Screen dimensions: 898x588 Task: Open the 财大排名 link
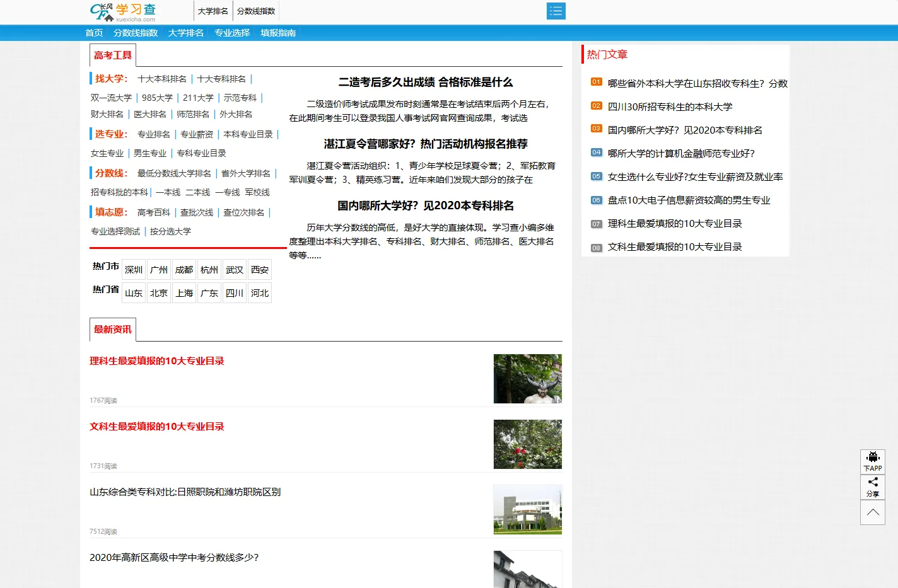pos(107,114)
